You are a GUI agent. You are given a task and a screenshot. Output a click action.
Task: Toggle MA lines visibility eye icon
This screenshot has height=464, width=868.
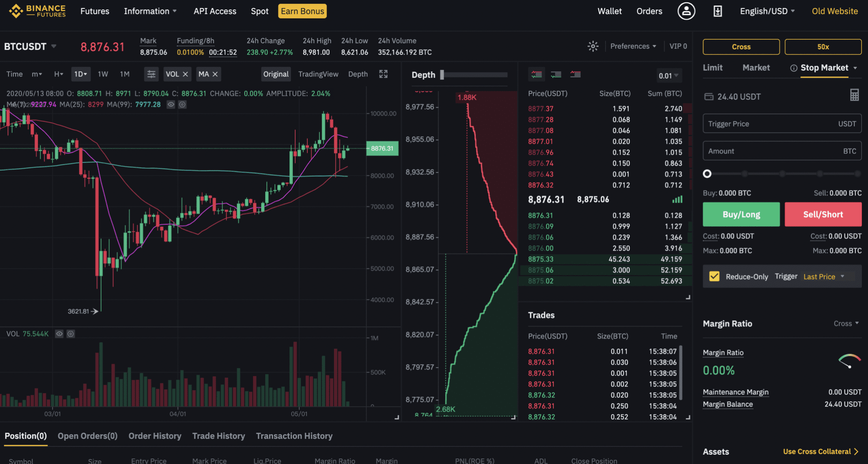pos(171,105)
